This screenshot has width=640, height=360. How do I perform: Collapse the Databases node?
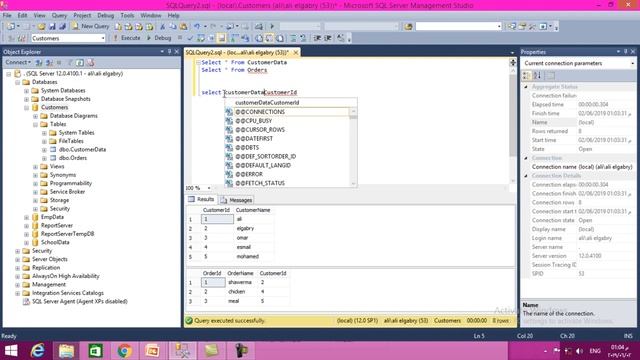click(x=18, y=82)
